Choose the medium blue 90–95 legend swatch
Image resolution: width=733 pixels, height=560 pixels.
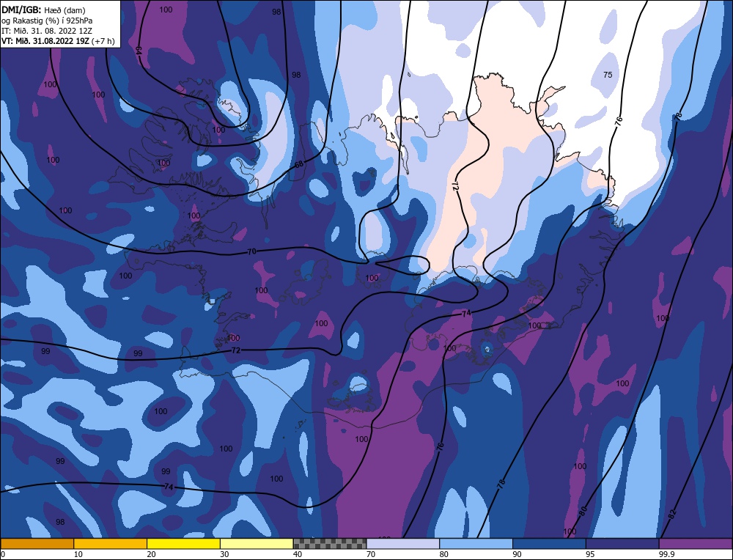click(549, 544)
